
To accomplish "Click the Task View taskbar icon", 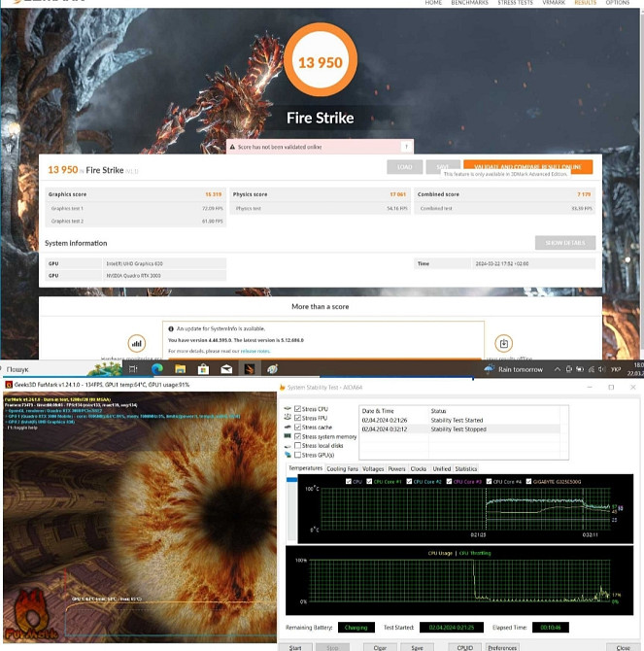I will pyautogui.click(x=134, y=369).
